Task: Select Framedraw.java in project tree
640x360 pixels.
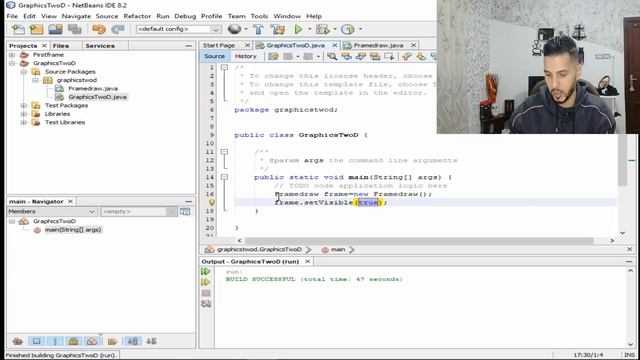Action: click(x=93, y=89)
